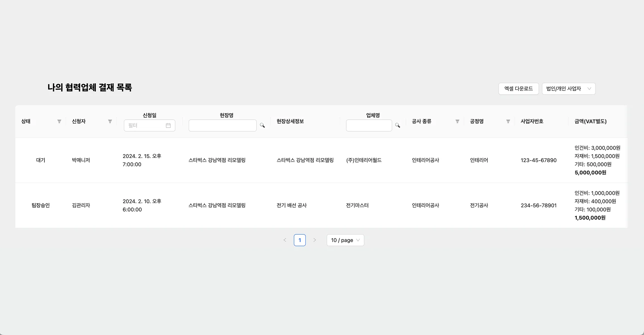Click business number 234-56-78901

539,205
